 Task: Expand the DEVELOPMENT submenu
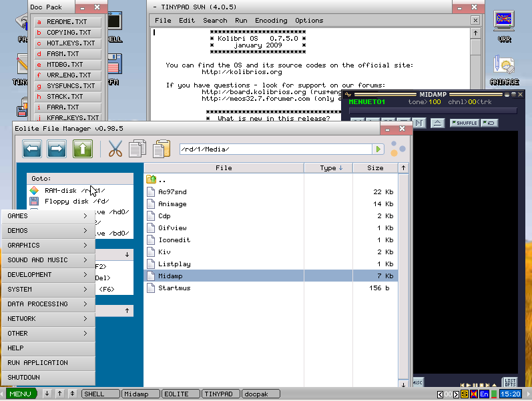[x=48, y=275]
